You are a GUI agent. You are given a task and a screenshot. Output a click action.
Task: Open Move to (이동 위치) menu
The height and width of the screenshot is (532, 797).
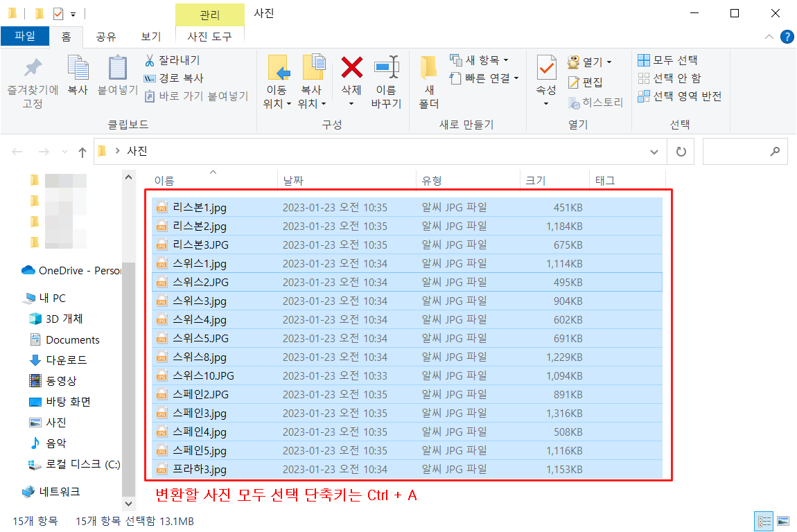[277, 81]
